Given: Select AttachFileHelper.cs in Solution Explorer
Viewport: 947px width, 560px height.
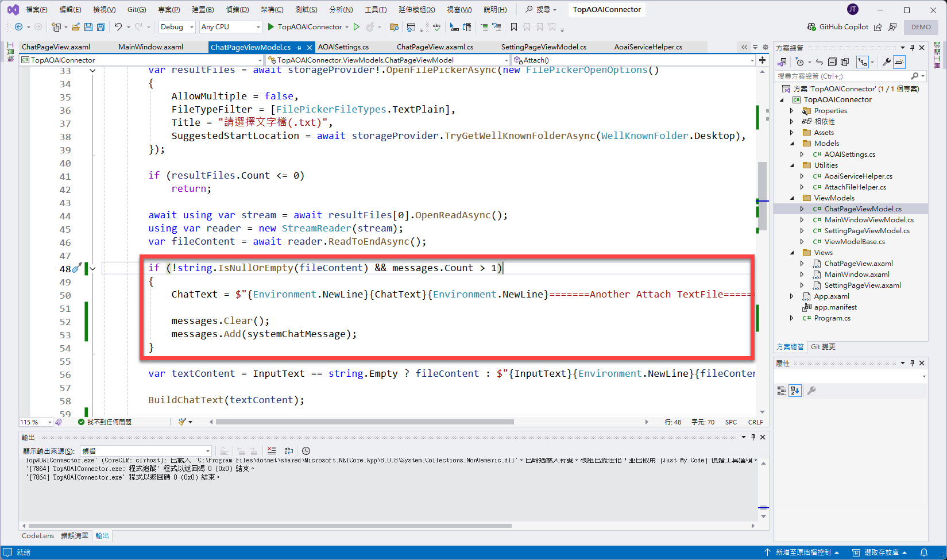Looking at the screenshot, I should tap(855, 187).
